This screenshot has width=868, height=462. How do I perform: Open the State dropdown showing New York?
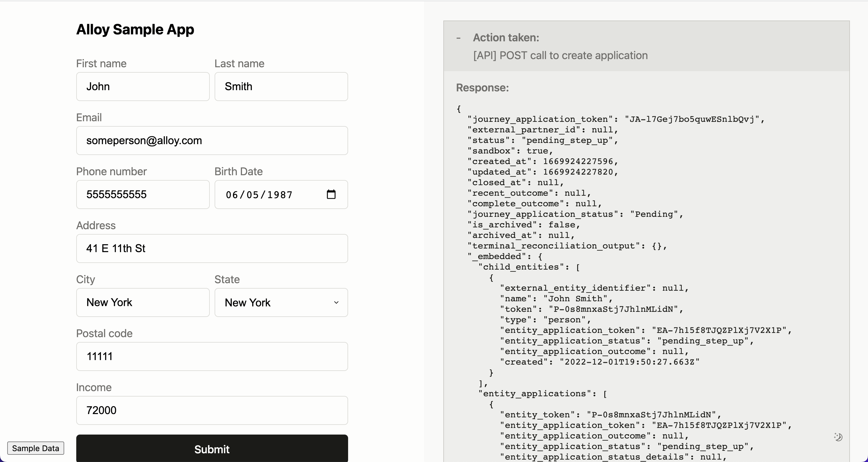point(281,302)
